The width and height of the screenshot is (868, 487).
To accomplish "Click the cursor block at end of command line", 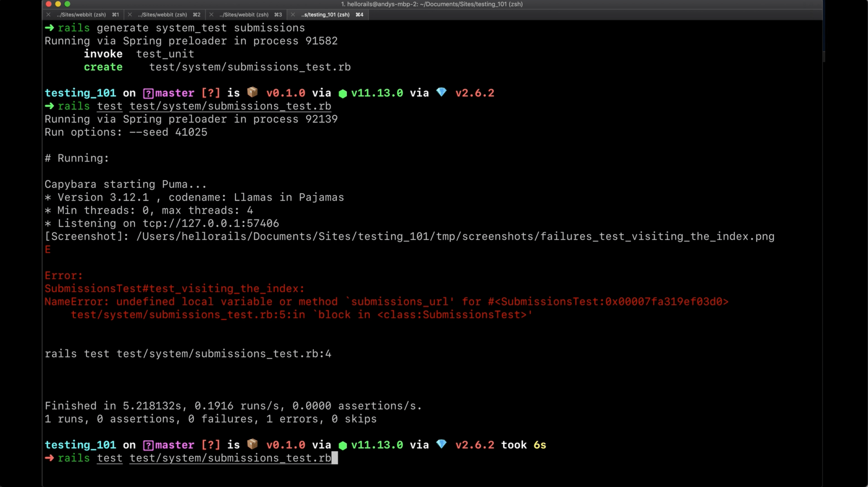I will [335, 458].
